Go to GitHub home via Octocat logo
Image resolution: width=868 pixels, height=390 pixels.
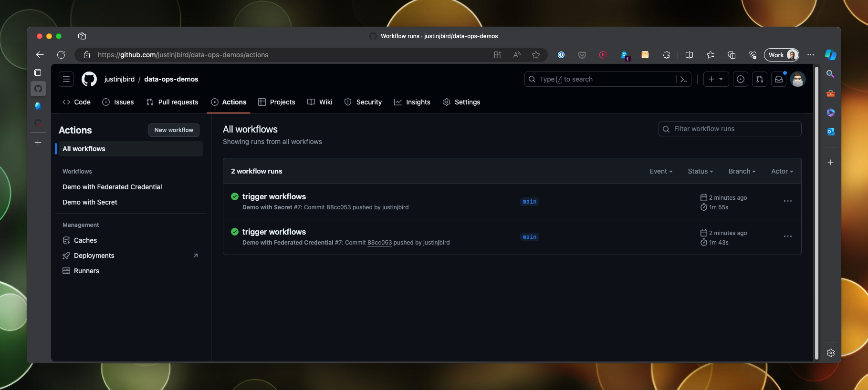click(89, 79)
